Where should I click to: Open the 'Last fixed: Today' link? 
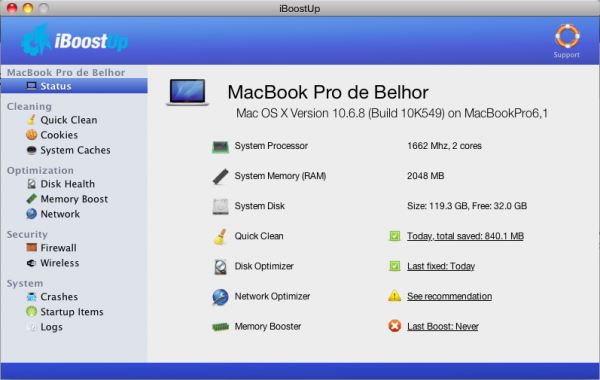pyautogui.click(x=441, y=266)
